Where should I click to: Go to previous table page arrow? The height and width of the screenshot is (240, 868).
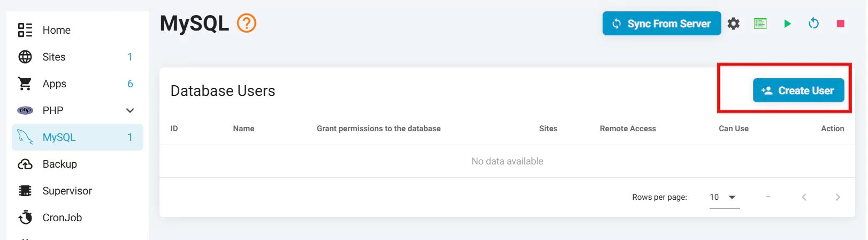pos(804,197)
